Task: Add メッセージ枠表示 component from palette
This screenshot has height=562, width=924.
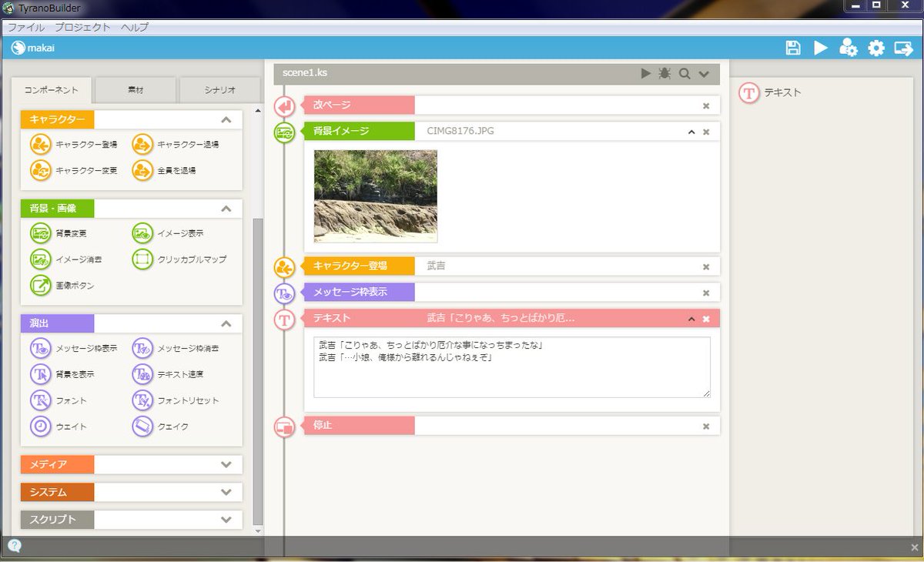Action: pos(74,349)
